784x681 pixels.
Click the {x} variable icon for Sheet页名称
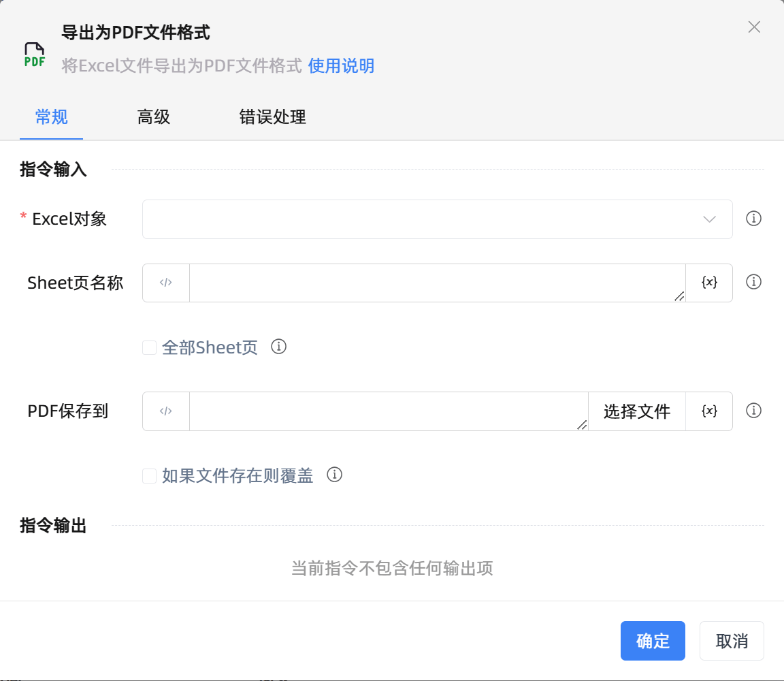point(708,283)
